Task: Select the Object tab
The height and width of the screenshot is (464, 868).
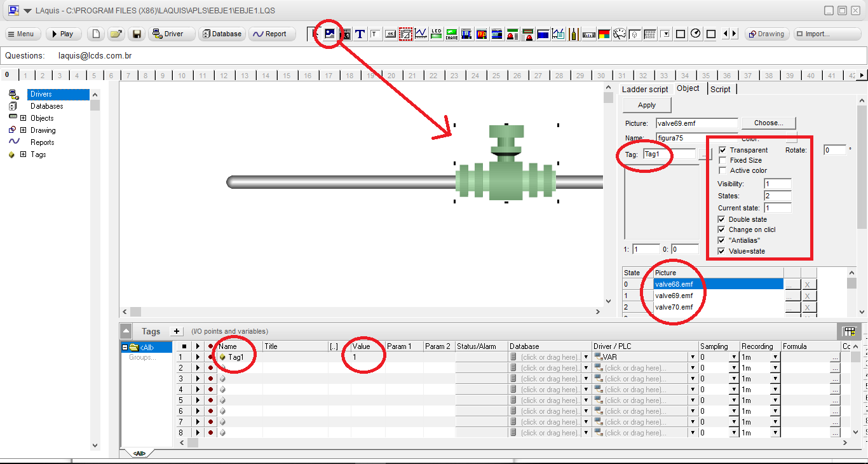Action: [x=688, y=88]
